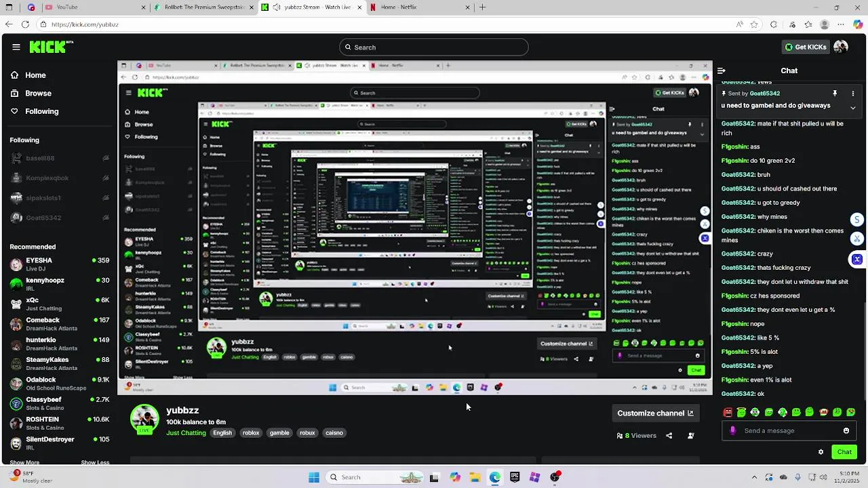This screenshot has width=868, height=488.
Task: Click the purple microphone chat icon
Action: click(733, 430)
